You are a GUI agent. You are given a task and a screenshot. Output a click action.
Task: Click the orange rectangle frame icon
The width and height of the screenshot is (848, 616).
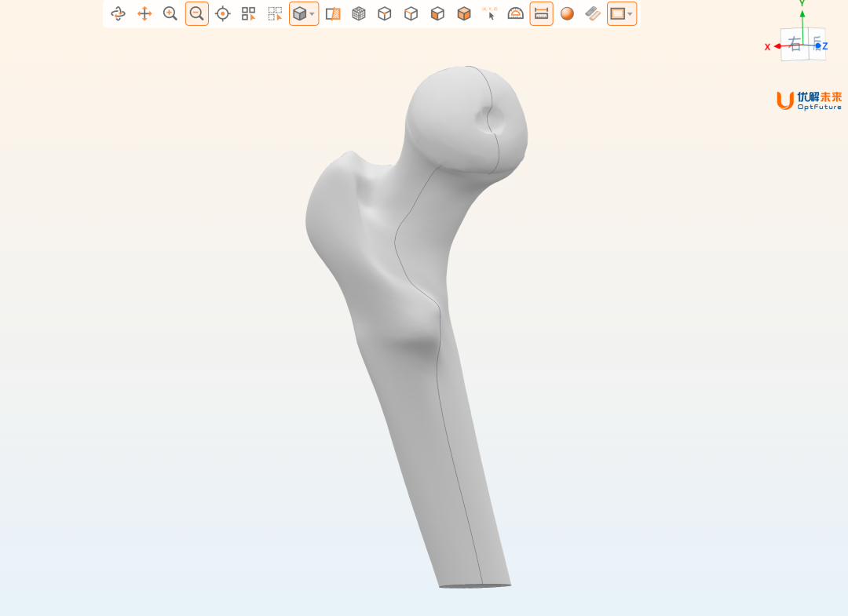618,13
